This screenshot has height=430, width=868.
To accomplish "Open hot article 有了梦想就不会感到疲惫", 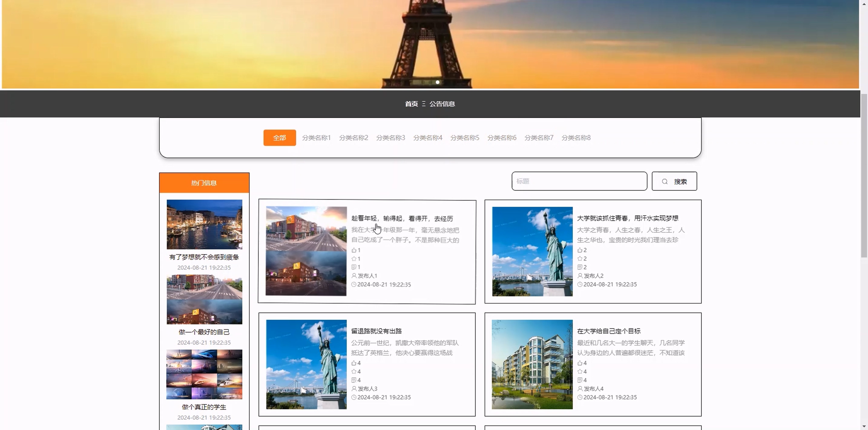I will pyautogui.click(x=204, y=257).
